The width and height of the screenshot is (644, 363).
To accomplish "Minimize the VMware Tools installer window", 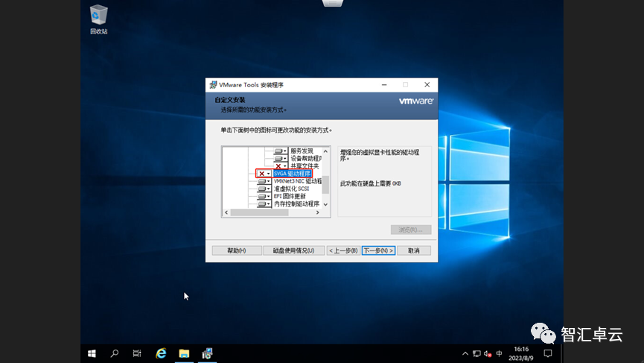I will [x=384, y=85].
